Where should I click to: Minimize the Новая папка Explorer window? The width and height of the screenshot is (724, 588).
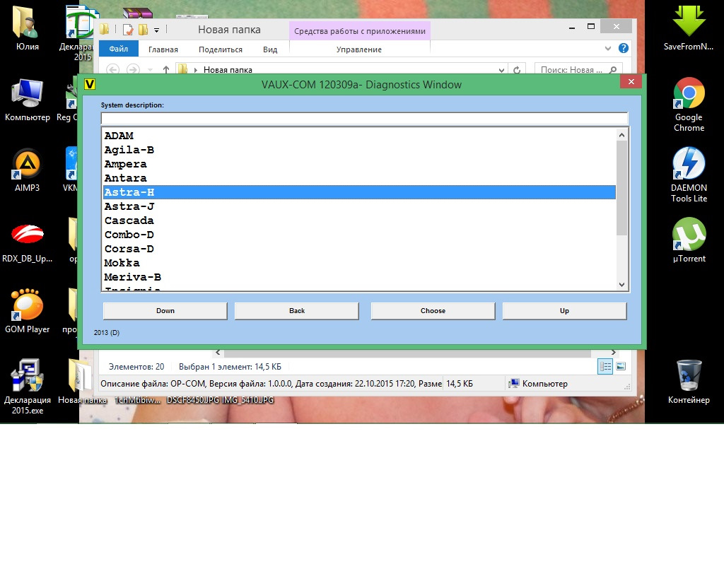[571, 28]
